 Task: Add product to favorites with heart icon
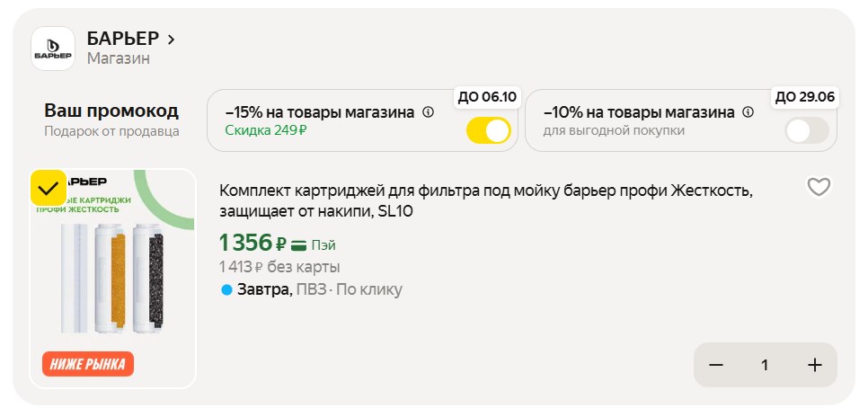819,187
